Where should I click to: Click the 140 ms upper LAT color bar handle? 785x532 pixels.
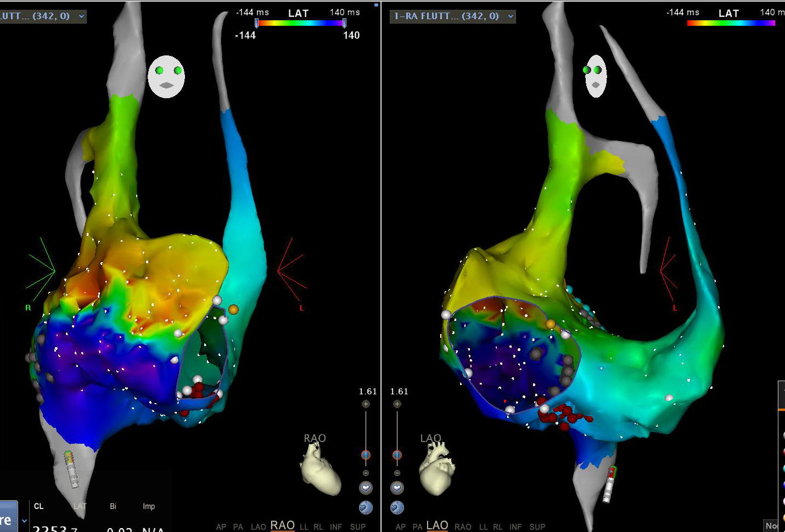[x=344, y=23]
